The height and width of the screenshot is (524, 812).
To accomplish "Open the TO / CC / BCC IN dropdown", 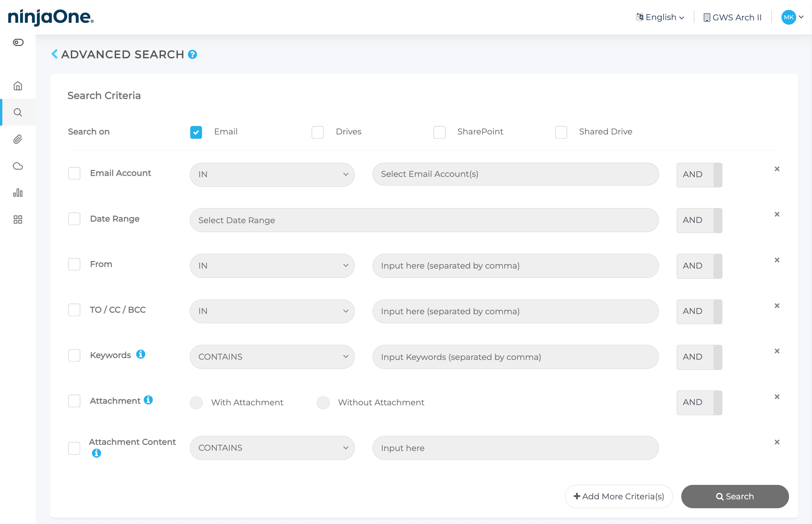I will click(272, 311).
